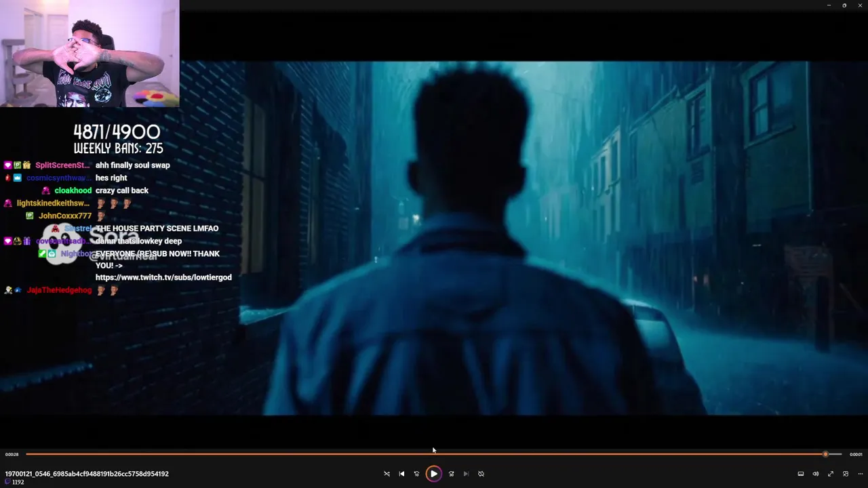
Task: Open the volume control
Action: tap(815, 474)
